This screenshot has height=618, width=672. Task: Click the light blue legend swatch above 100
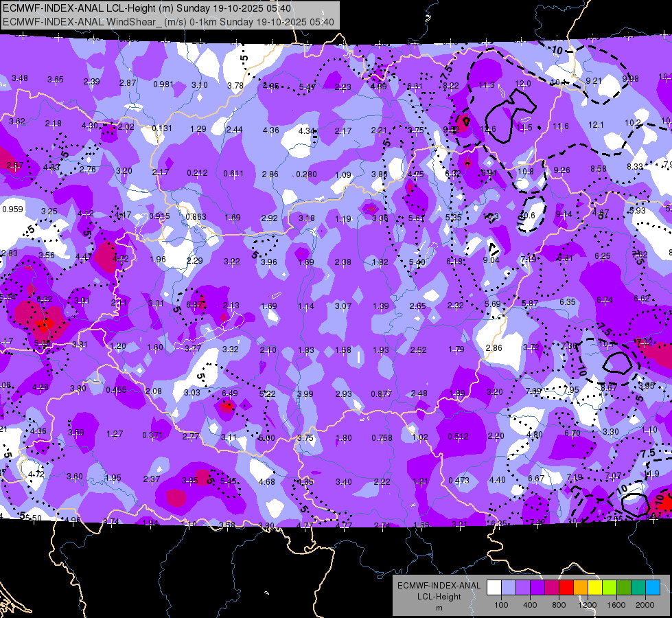click(x=509, y=588)
